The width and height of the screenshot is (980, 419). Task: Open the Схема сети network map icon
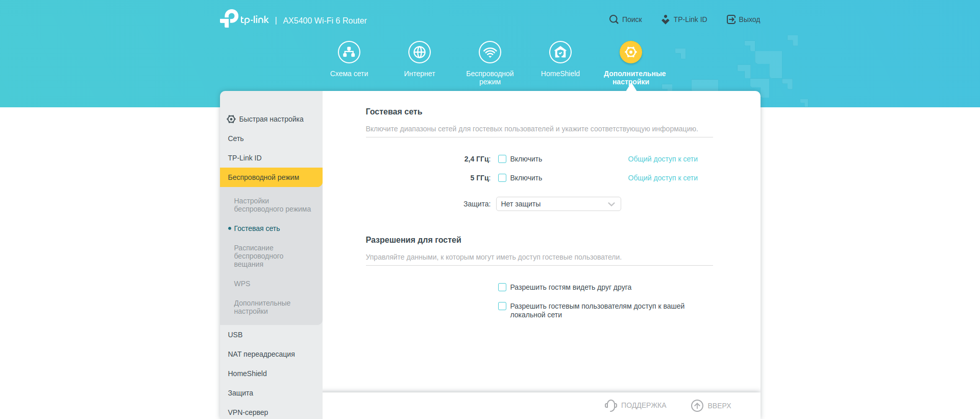click(349, 52)
